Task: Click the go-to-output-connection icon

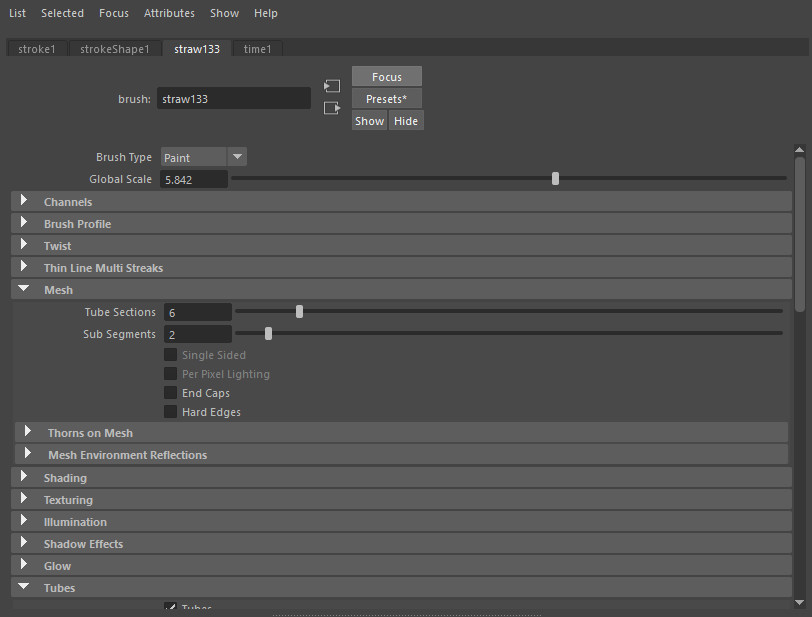Action: click(x=331, y=108)
